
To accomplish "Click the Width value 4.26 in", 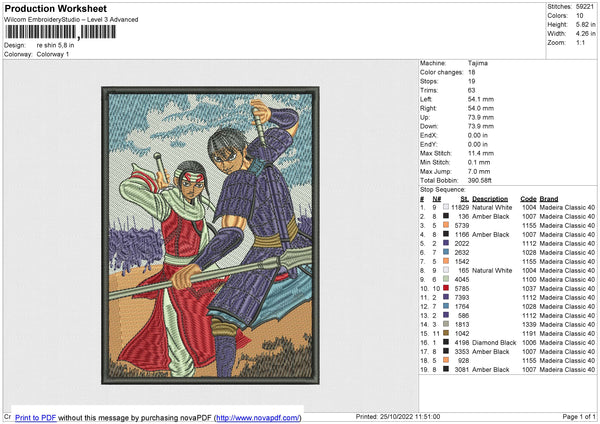I will pos(586,34).
